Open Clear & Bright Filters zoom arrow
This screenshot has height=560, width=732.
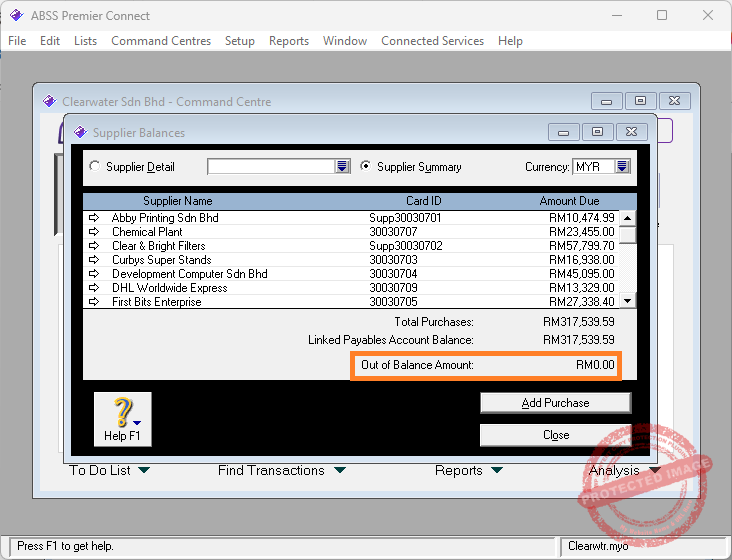pyautogui.click(x=94, y=245)
